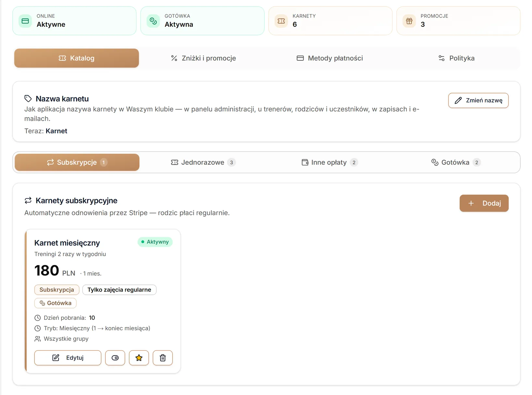Click Zmień nazwę to rename the karnet
Image resolution: width=532 pixels, height=395 pixels.
point(478,101)
